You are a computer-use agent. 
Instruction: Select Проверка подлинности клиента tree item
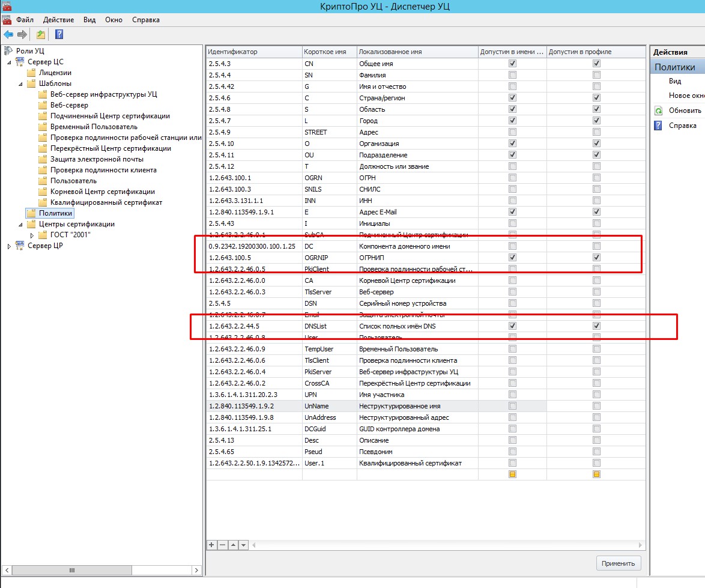pos(103,170)
